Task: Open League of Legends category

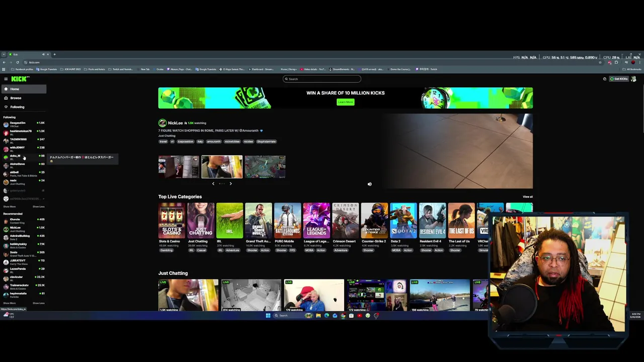Action: click(316, 220)
